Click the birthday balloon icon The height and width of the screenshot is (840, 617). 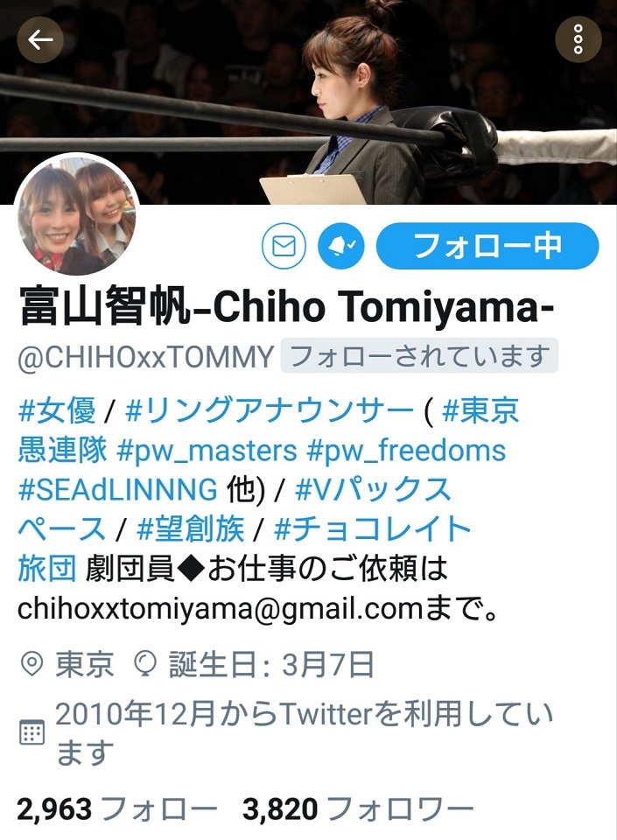144,665
